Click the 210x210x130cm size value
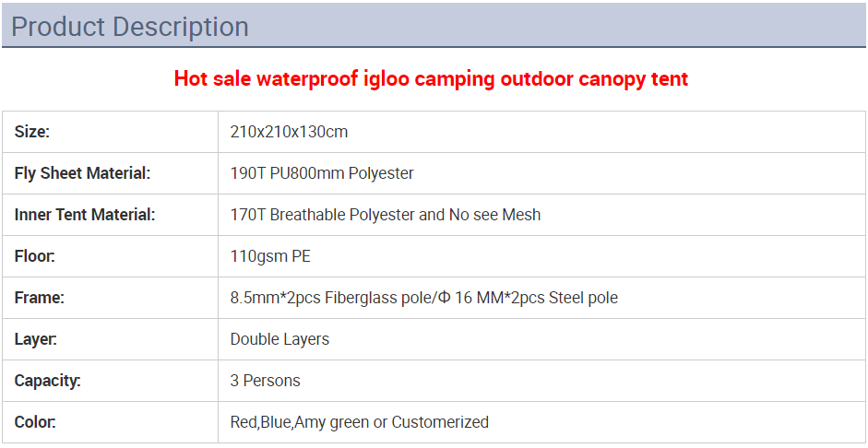 click(289, 132)
